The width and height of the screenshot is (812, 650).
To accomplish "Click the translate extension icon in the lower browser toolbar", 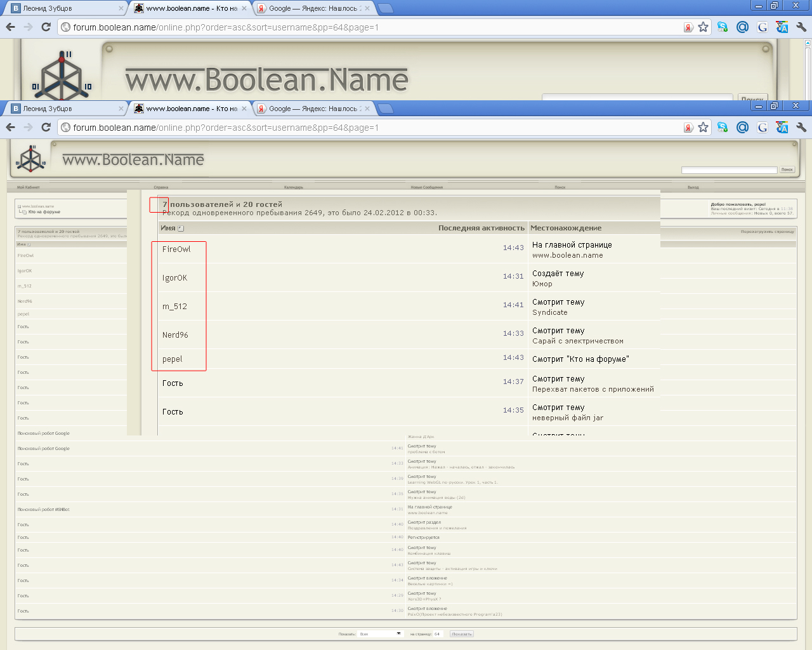I will 782,128.
